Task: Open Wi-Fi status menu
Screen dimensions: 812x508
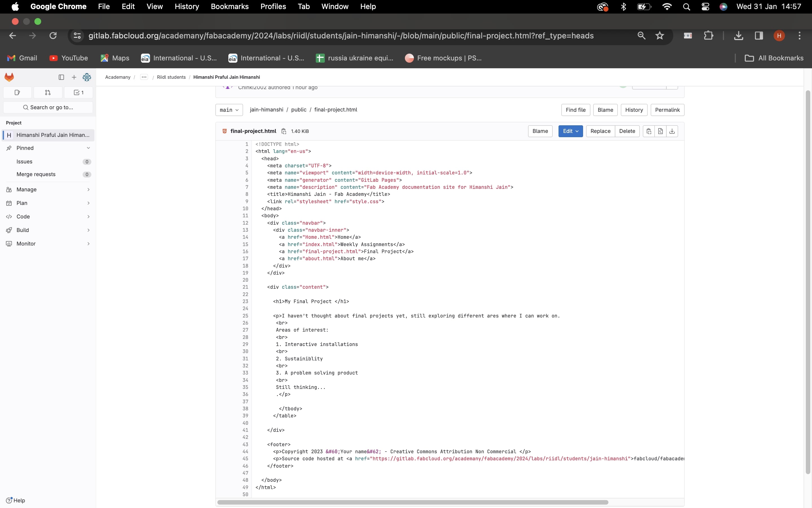Action: pos(667,7)
